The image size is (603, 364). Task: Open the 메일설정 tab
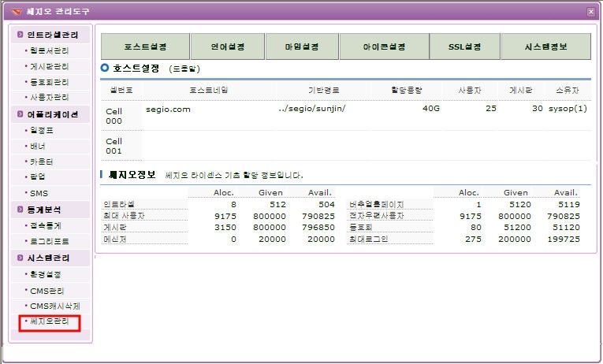[x=302, y=47]
